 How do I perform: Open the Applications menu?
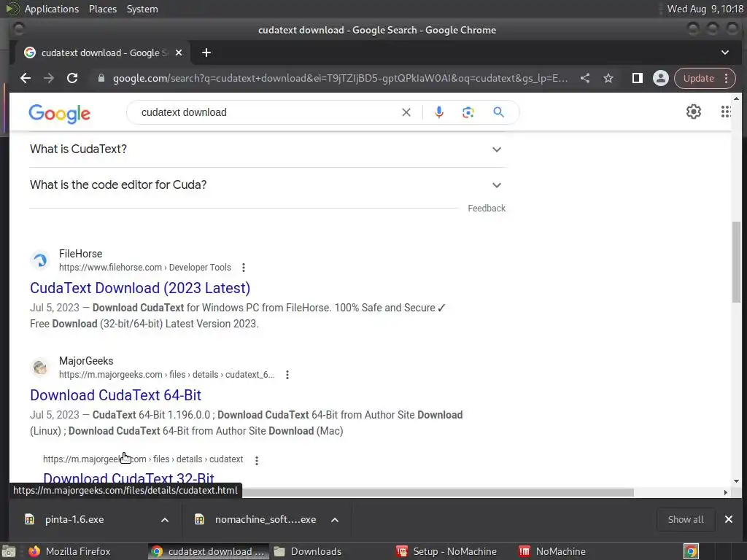(x=52, y=9)
